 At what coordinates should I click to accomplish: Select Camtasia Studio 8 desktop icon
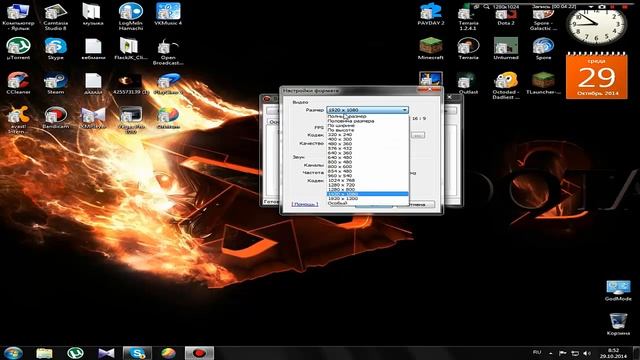[55, 17]
